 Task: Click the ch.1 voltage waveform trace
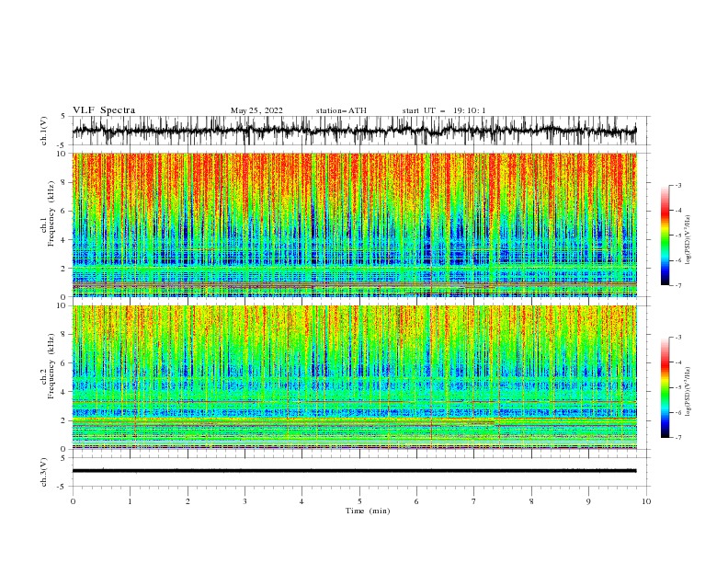pyautogui.click(x=354, y=131)
